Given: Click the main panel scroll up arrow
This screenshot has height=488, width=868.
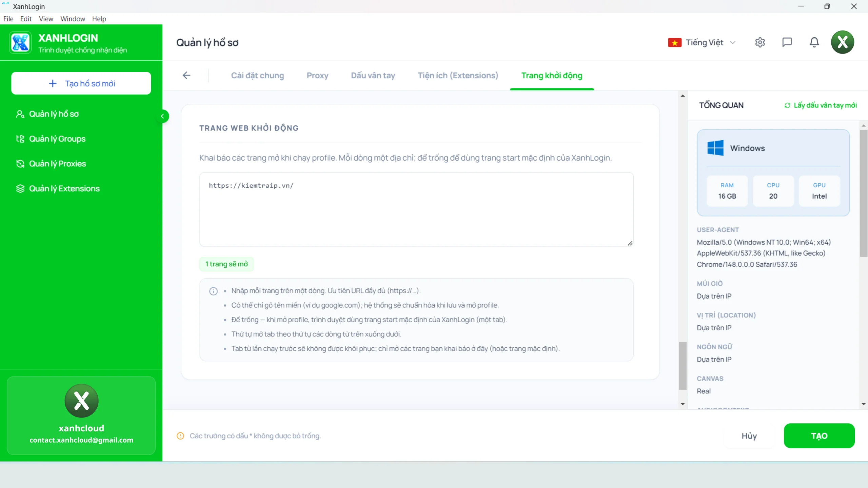Looking at the screenshot, I should [x=683, y=96].
